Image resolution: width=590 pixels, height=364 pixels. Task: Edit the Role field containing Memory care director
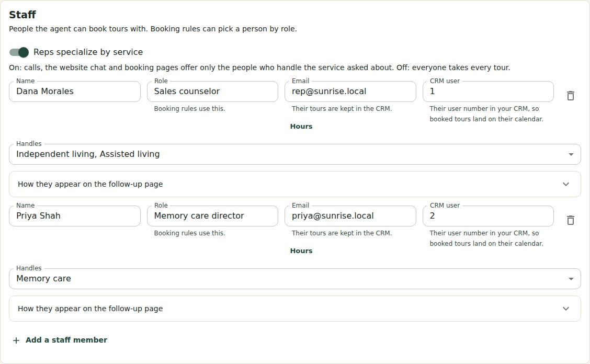(x=212, y=216)
